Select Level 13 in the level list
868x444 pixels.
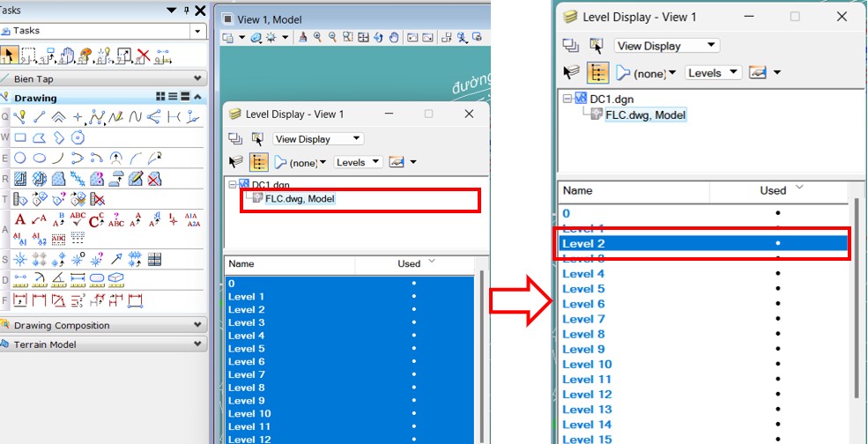587,409
